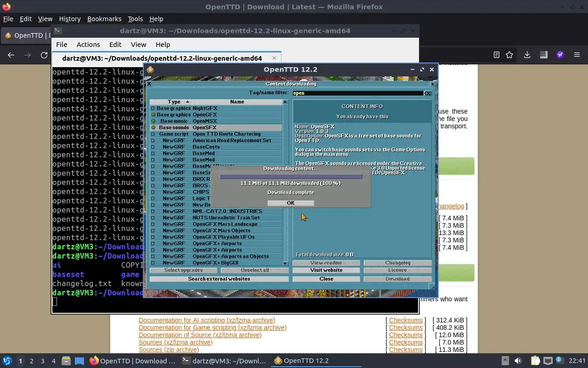
Task: Click the network icon in system tray
Action: coord(548,361)
